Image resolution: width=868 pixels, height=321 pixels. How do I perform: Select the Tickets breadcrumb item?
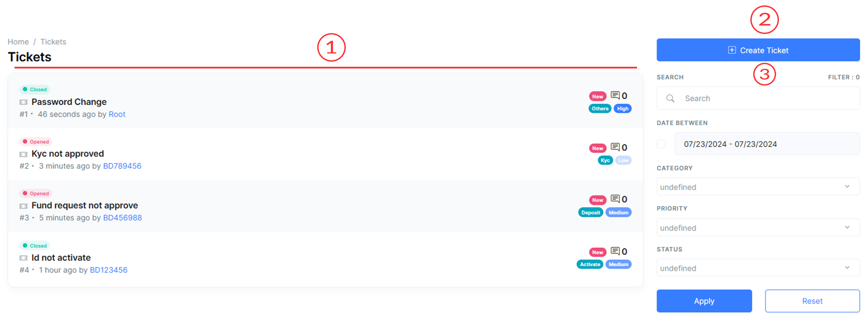coord(53,42)
